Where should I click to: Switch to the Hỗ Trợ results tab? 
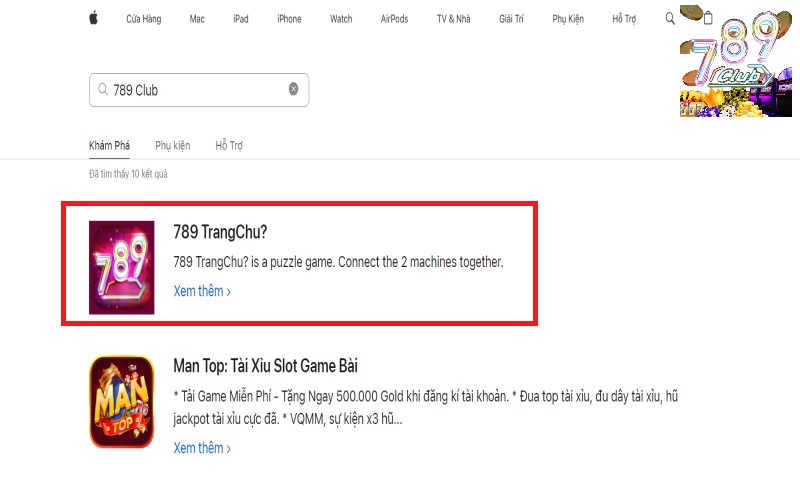pos(229,145)
